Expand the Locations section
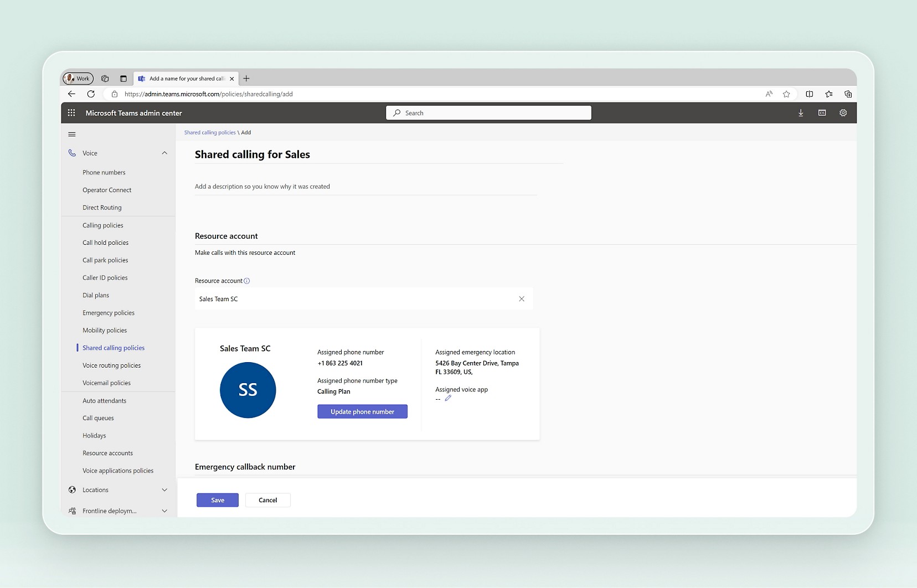 coord(164,490)
